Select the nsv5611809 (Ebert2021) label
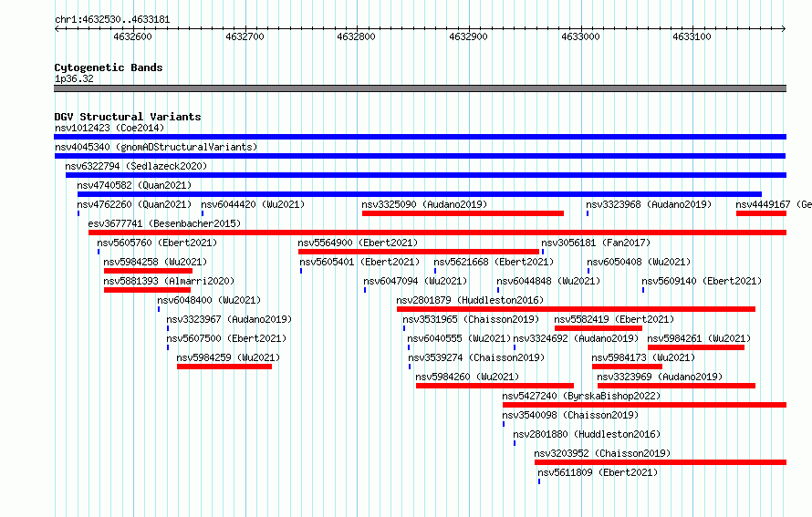Image resolution: width=812 pixels, height=517 pixels. [x=598, y=472]
